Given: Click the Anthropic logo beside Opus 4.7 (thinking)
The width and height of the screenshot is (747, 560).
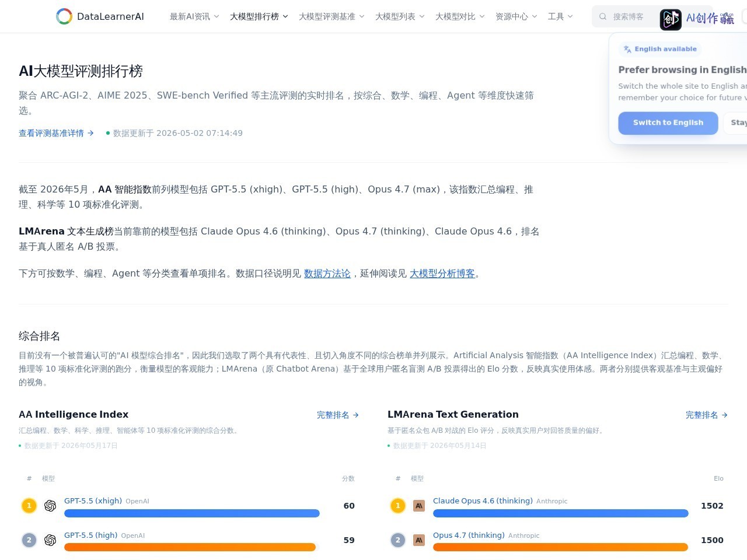Looking at the screenshot, I should tap(419, 540).
